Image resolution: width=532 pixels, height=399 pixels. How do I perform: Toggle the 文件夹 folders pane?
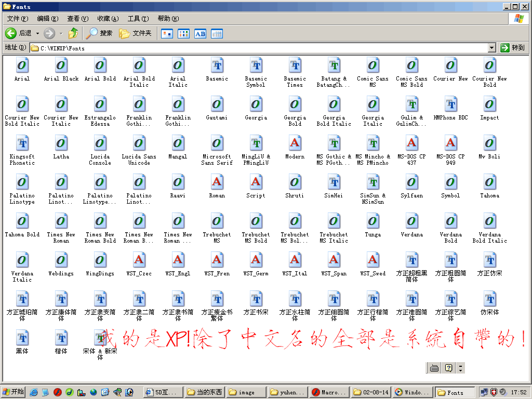[x=135, y=33]
